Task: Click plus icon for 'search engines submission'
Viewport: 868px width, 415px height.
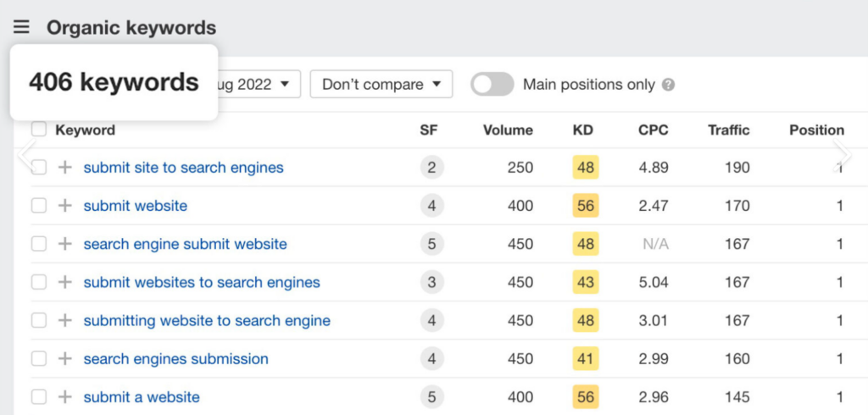Action: click(x=65, y=358)
